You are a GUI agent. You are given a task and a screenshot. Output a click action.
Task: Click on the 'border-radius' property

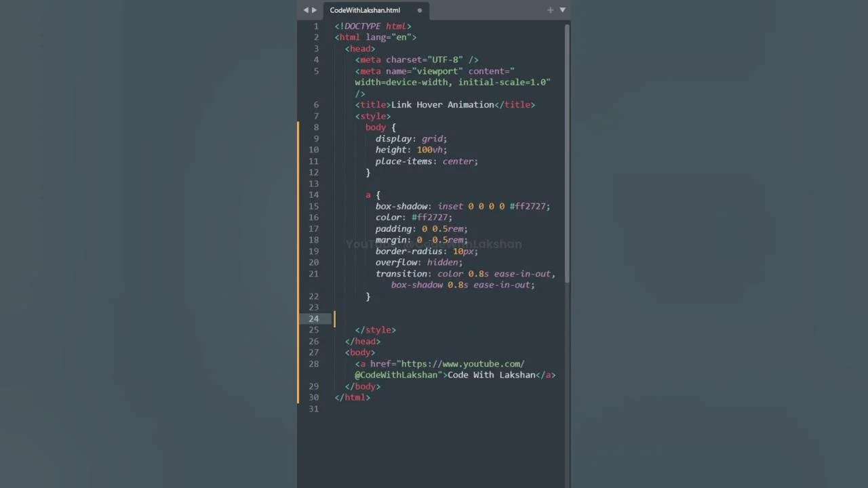coord(408,251)
